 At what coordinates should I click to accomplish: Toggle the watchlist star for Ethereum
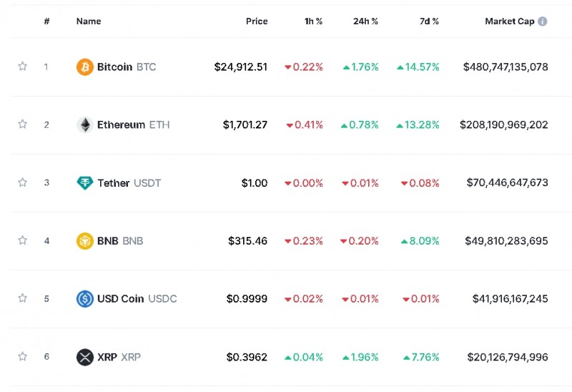pyautogui.click(x=22, y=124)
